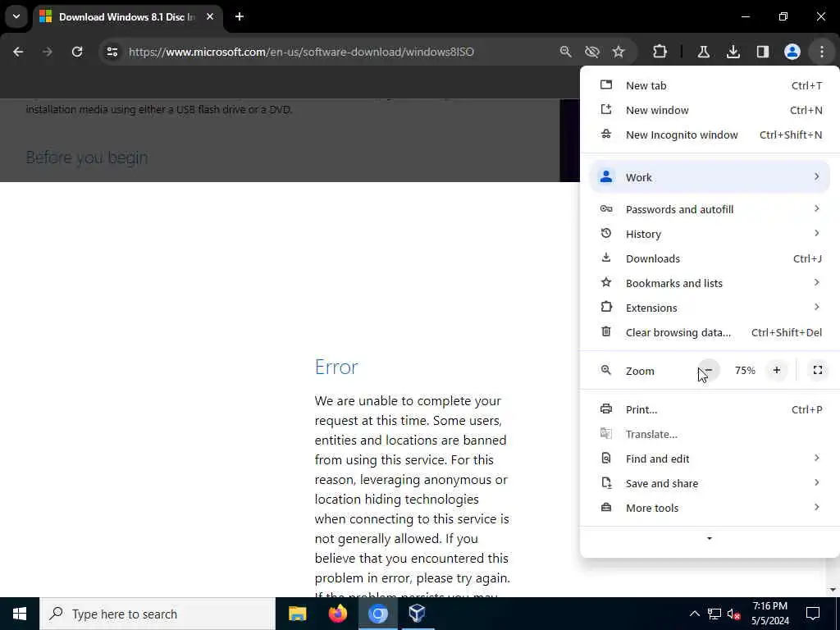
Task: Click the down arrow at menu bottom
Action: (x=710, y=538)
